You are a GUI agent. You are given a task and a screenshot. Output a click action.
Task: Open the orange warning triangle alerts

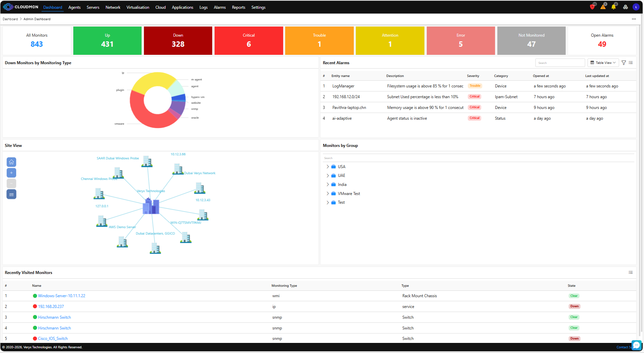603,7
